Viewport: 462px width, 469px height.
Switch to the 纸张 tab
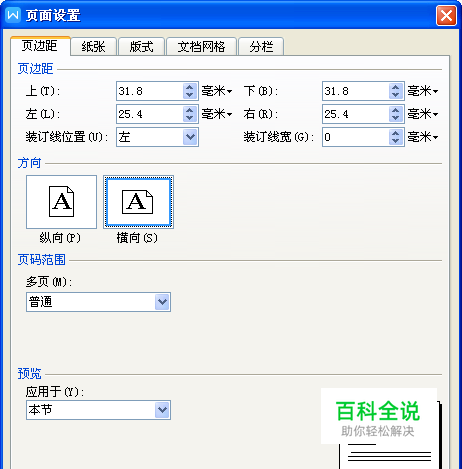click(93, 46)
